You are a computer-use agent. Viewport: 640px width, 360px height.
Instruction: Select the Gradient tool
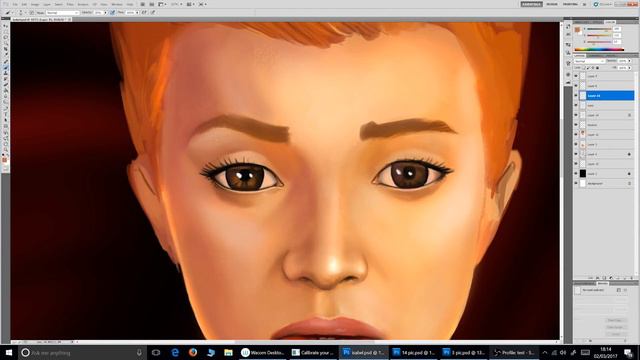click(x=6, y=91)
